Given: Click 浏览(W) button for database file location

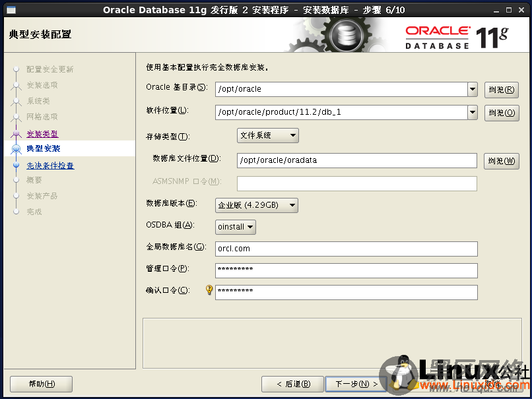Looking at the screenshot, I should [502, 161].
